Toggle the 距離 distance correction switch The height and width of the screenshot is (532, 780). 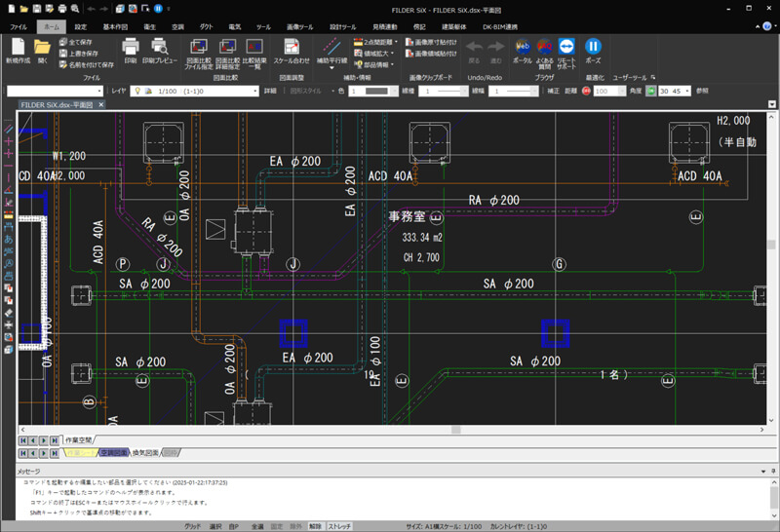tap(584, 91)
